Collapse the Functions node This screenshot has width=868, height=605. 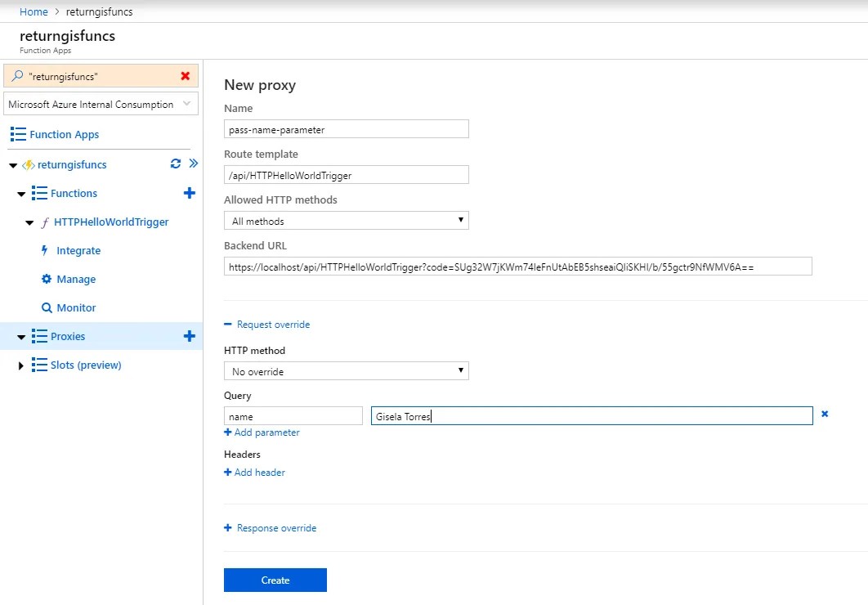[21, 194]
